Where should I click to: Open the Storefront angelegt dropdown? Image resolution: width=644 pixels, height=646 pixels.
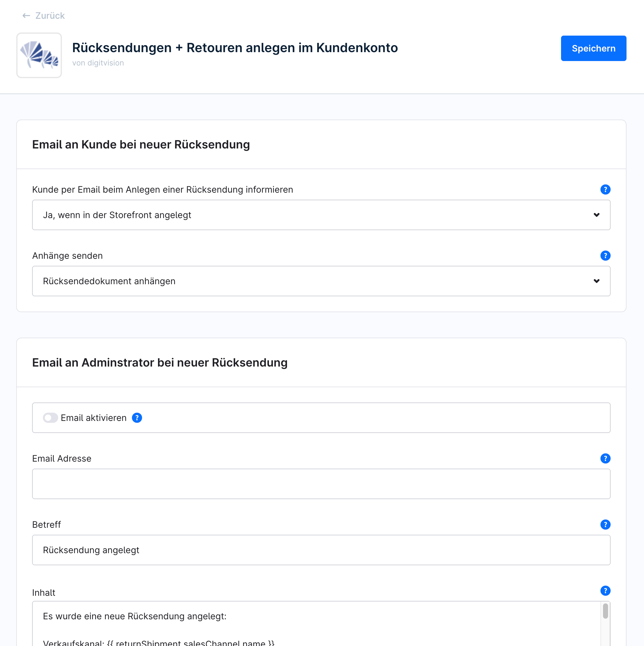point(321,215)
